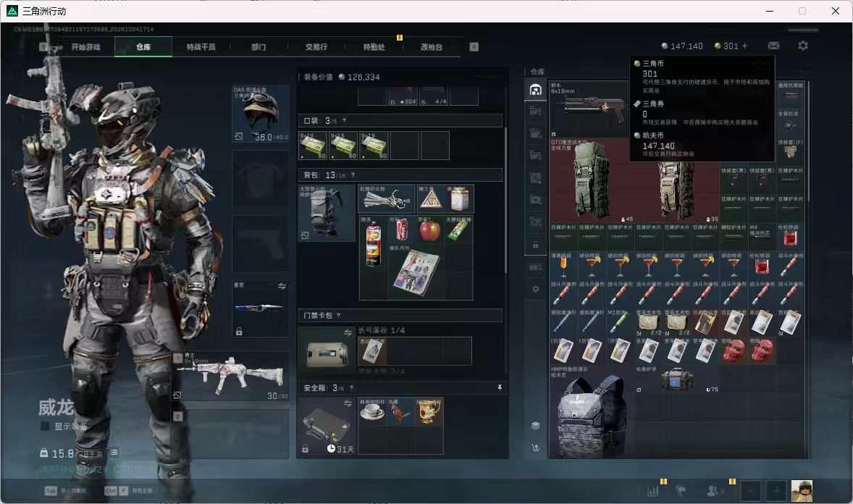
Task: Click the help question mark beside 门禁卡包
Action: [338, 315]
